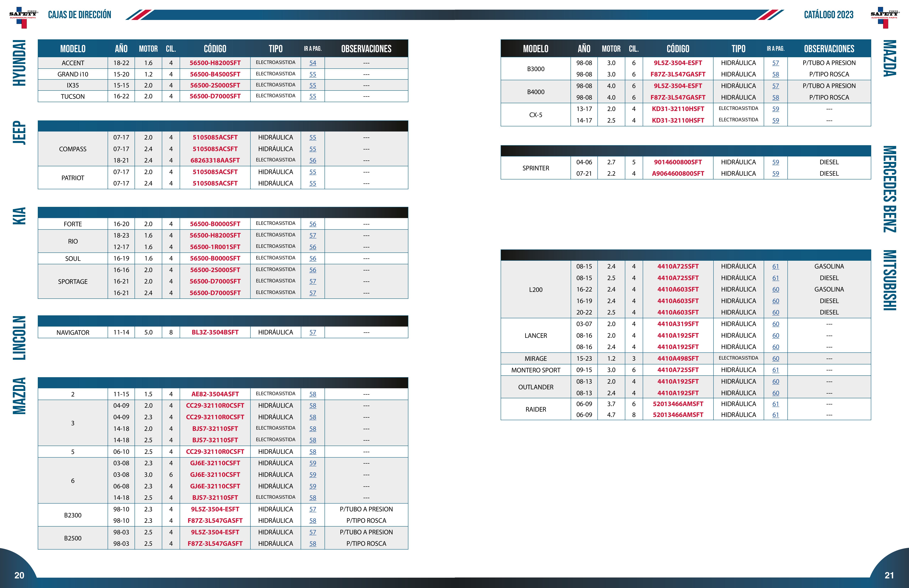Click the L200 model cell
This screenshot has height=588, width=909.
point(536,289)
